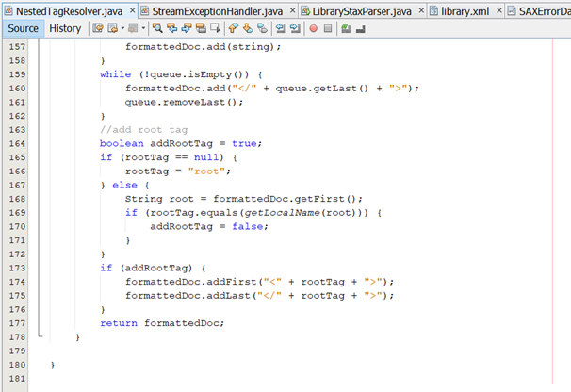
Task: Go to Next Bookmark icon
Action: click(x=248, y=28)
